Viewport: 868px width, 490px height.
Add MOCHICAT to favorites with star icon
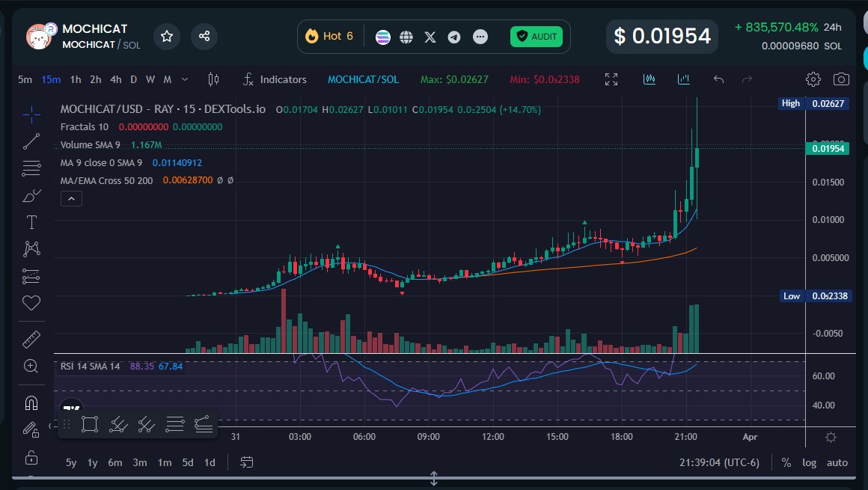(x=167, y=37)
